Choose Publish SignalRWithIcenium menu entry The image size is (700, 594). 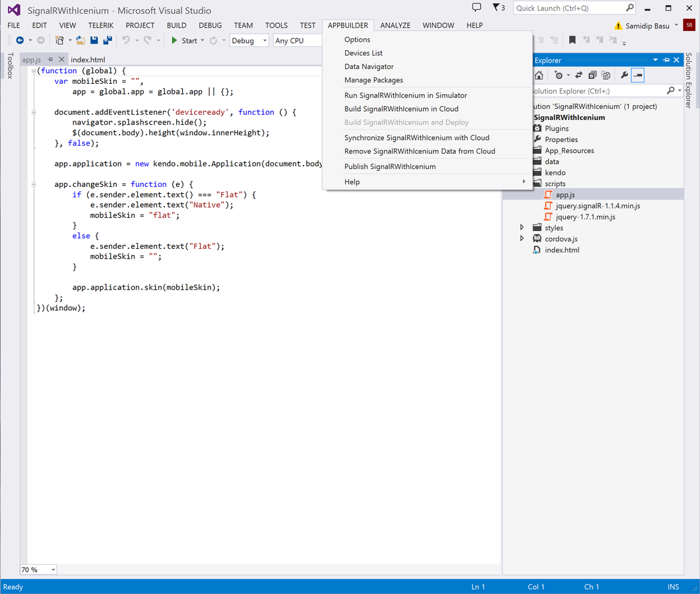pos(390,166)
